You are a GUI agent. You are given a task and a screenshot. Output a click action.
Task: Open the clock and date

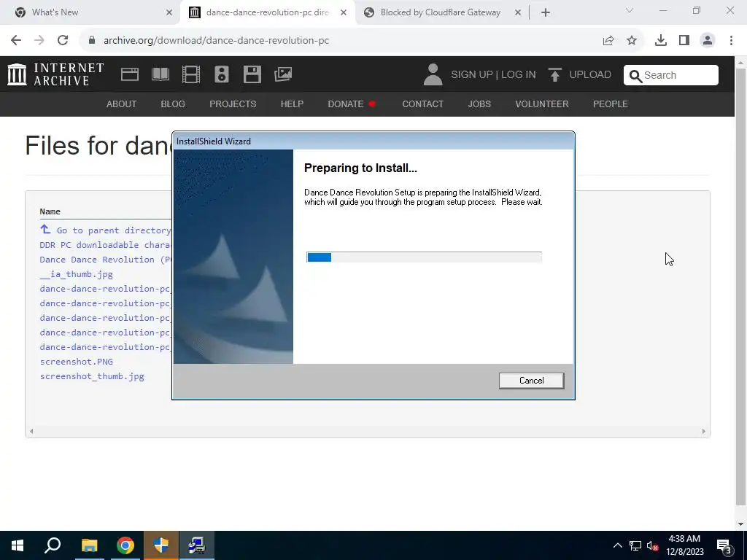coord(684,545)
